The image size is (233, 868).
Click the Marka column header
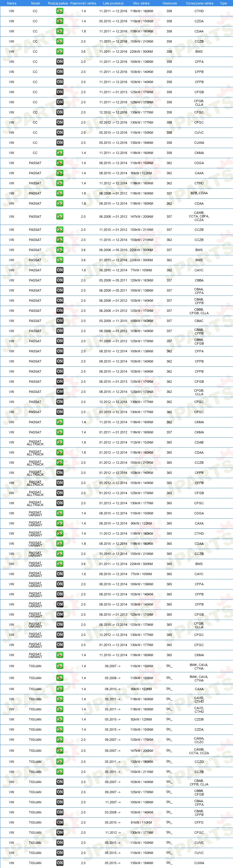[x=11, y=3]
